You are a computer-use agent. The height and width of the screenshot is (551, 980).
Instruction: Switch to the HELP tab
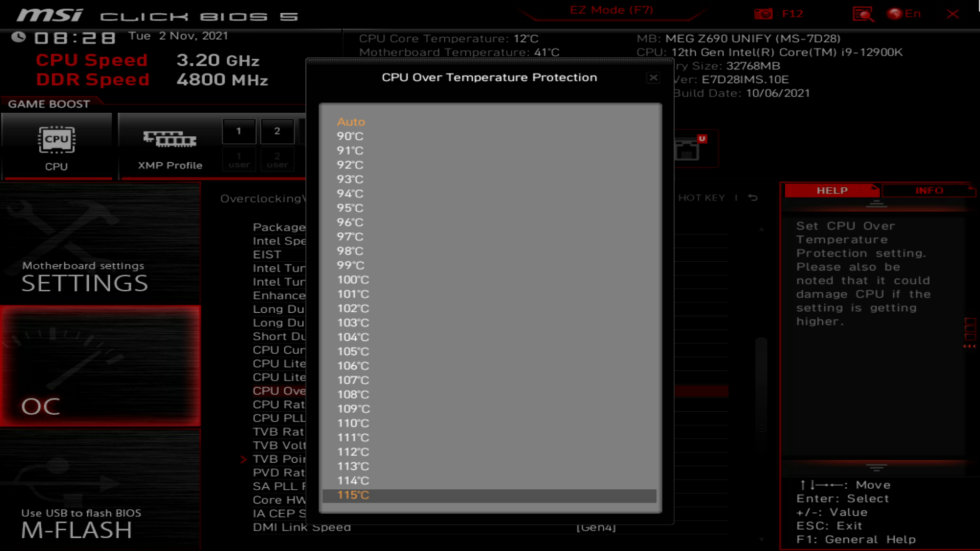[831, 190]
